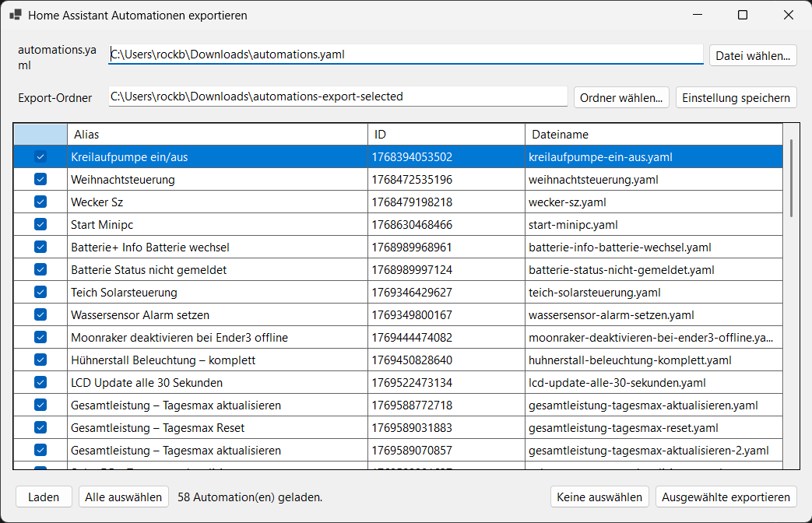Sort by the ID column header
This screenshot has height=523, width=812.
[446, 134]
